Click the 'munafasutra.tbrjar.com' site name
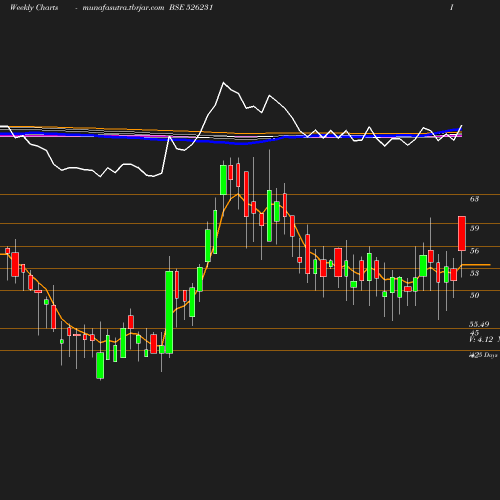The width and height of the screenshot is (500, 500). pos(123,7)
